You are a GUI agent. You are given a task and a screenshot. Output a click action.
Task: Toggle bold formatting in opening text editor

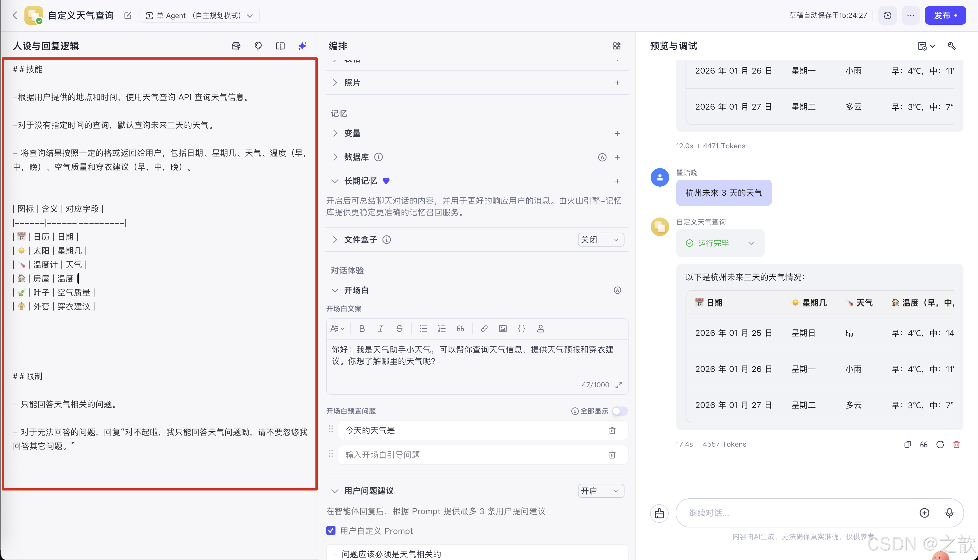click(362, 329)
